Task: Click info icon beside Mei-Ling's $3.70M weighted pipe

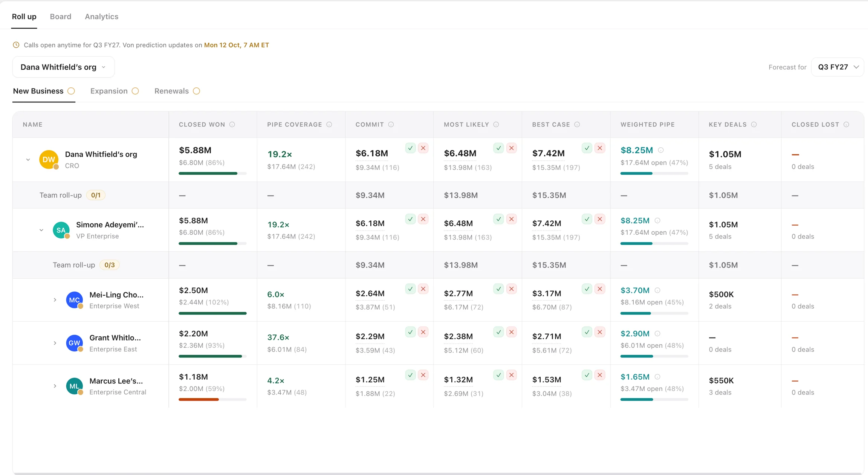Action: pyautogui.click(x=657, y=290)
